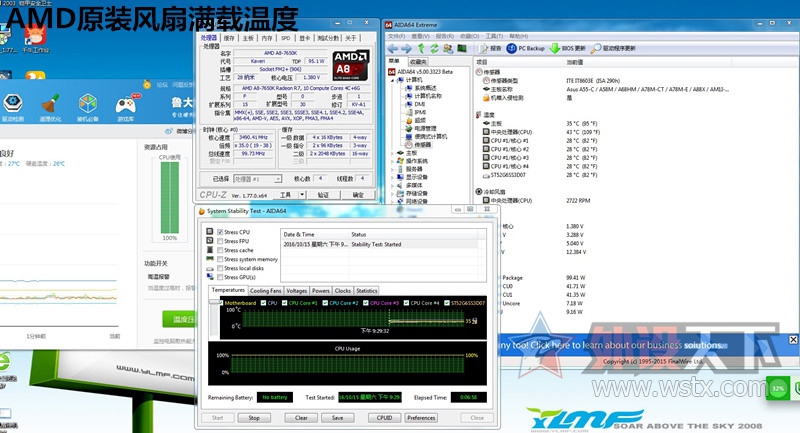Expand the 服务器 tree node in AIDA64
The image size is (800, 433).
393,169
